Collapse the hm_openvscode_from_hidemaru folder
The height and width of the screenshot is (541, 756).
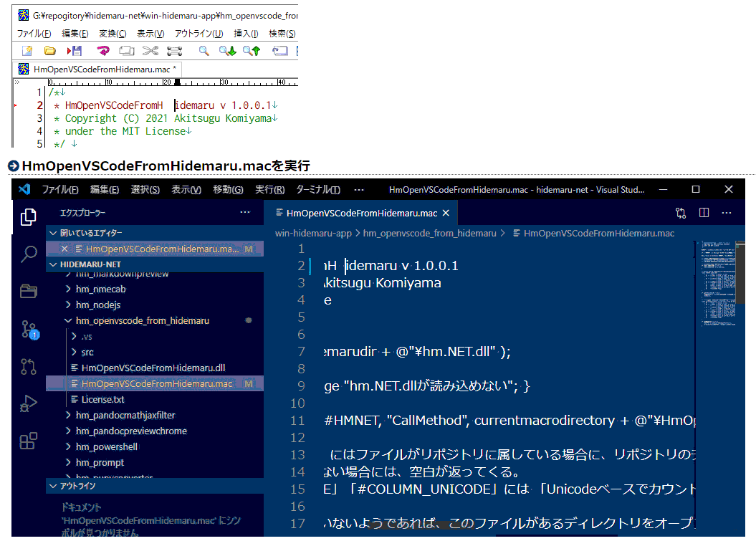[x=142, y=320]
